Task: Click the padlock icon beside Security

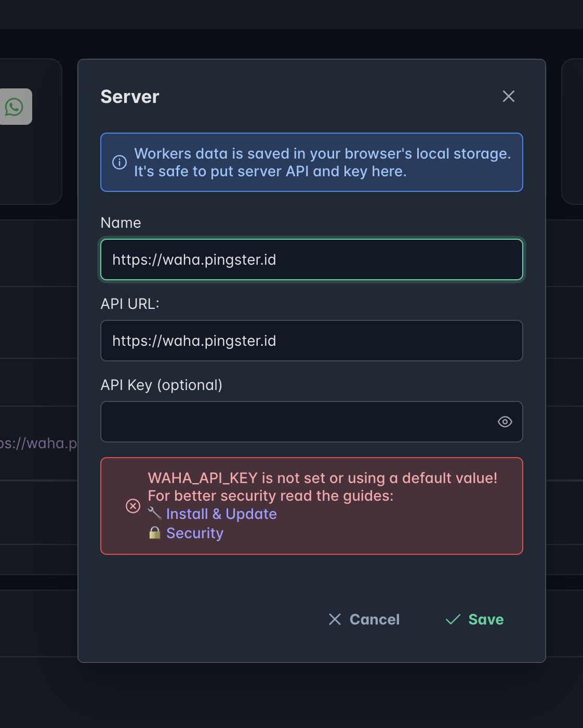Action: click(x=155, y=533)
